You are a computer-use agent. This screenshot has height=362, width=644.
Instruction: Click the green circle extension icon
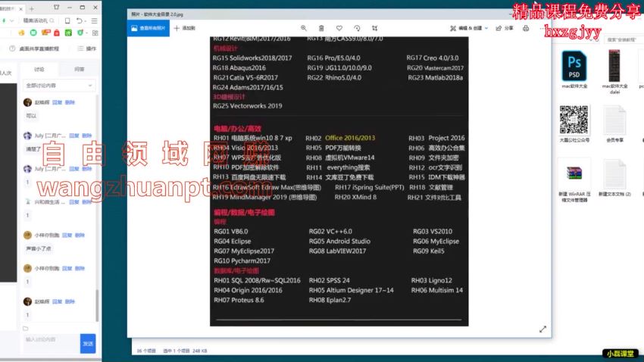33,33
